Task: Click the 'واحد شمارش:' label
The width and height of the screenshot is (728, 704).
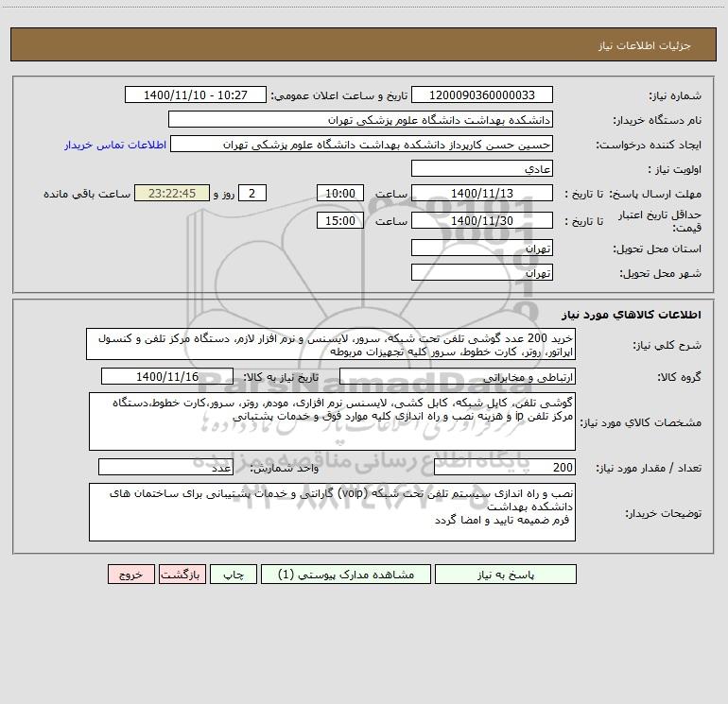Action: (285, 469)
